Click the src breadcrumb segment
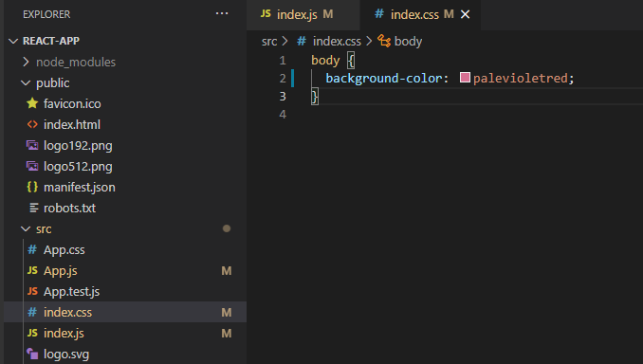Viewport: 643px width, 364px height. point(269,42)
